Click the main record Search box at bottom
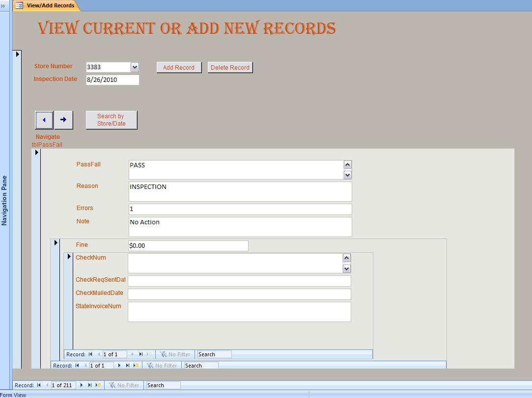This screenshot has width=532, height=398. click(x=163, y=385)
